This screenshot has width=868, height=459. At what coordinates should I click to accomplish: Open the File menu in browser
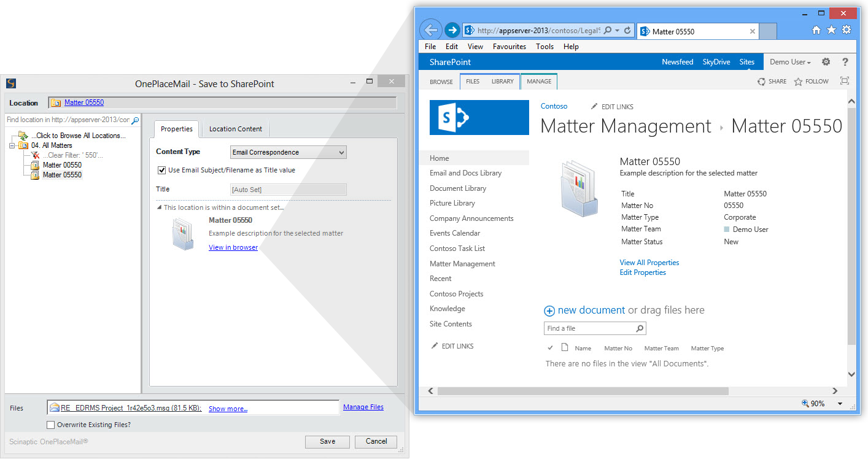coord(430,46)
